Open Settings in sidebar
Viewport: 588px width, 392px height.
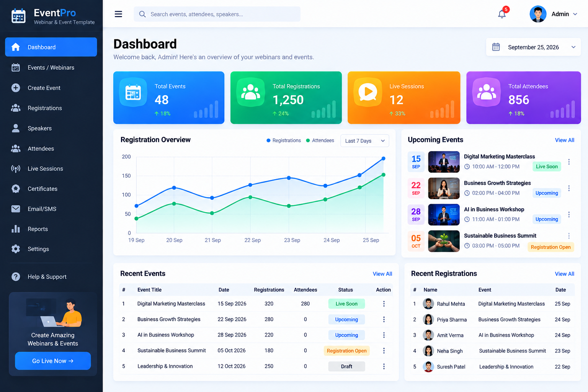point(51,249)
